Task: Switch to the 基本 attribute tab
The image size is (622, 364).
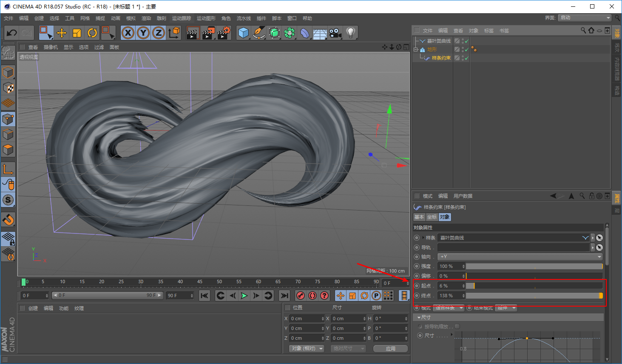Action: pyautogui.click(x=419, y=217)
